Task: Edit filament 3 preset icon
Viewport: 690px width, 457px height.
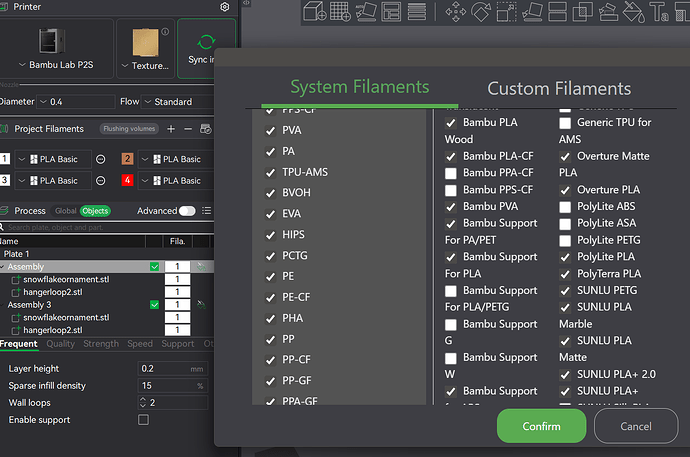Action: (x=101, y=181)
